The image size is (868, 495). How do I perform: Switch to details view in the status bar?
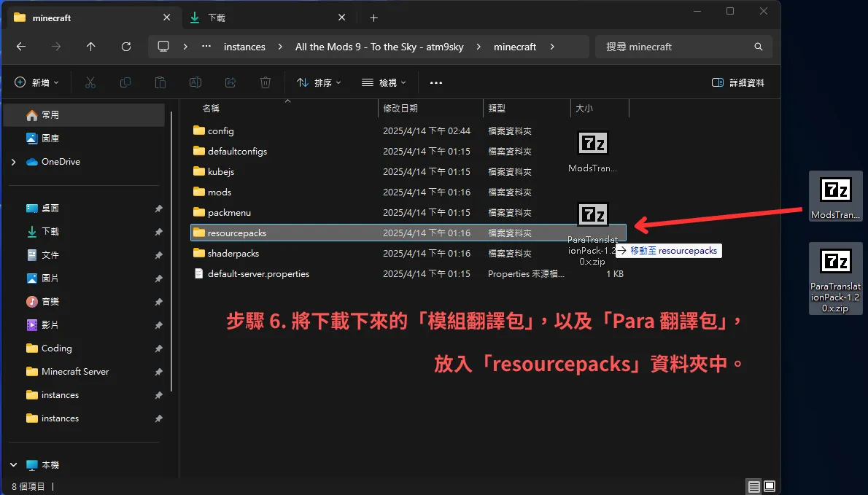click(753, 486)
